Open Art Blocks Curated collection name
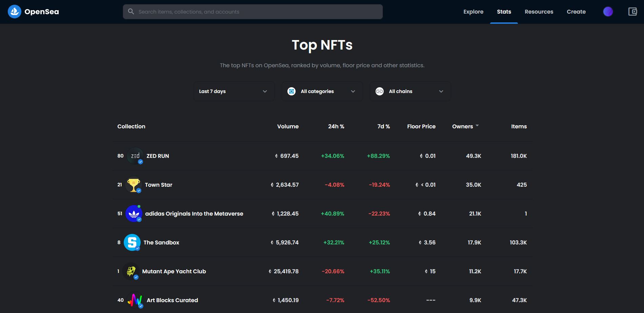 tap(172, 300)
